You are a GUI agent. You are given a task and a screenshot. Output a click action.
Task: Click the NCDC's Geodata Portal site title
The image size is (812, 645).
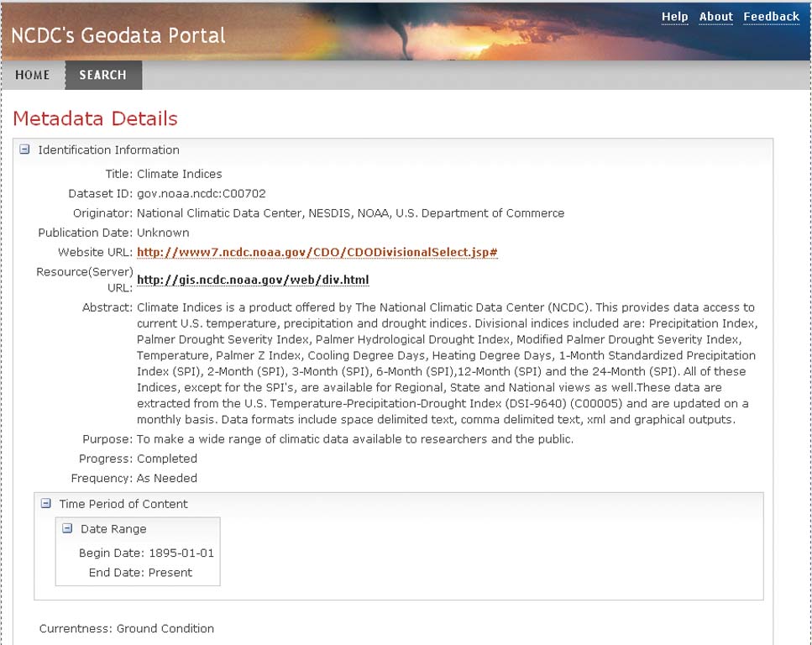(x=118, y=35)
